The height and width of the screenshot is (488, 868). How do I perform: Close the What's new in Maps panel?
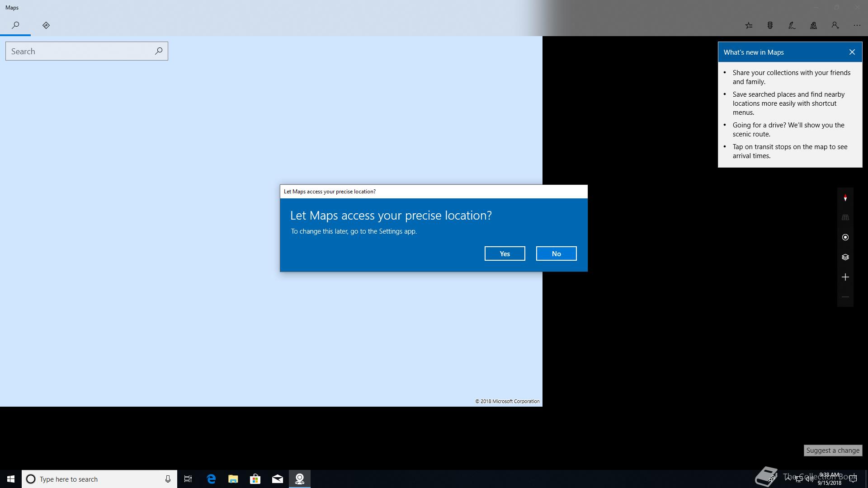pyautogui.click(x=852, y=52)
